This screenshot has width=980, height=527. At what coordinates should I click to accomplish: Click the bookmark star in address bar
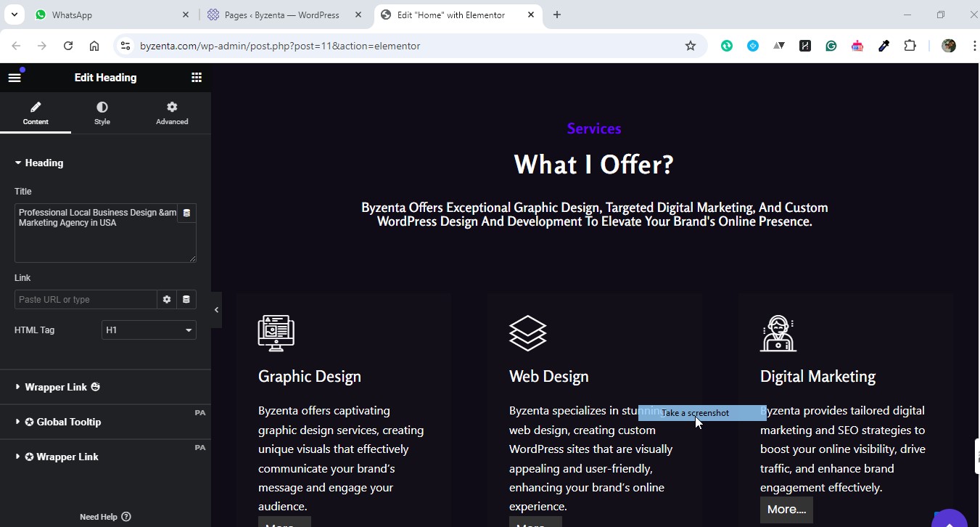click(690, 45)
